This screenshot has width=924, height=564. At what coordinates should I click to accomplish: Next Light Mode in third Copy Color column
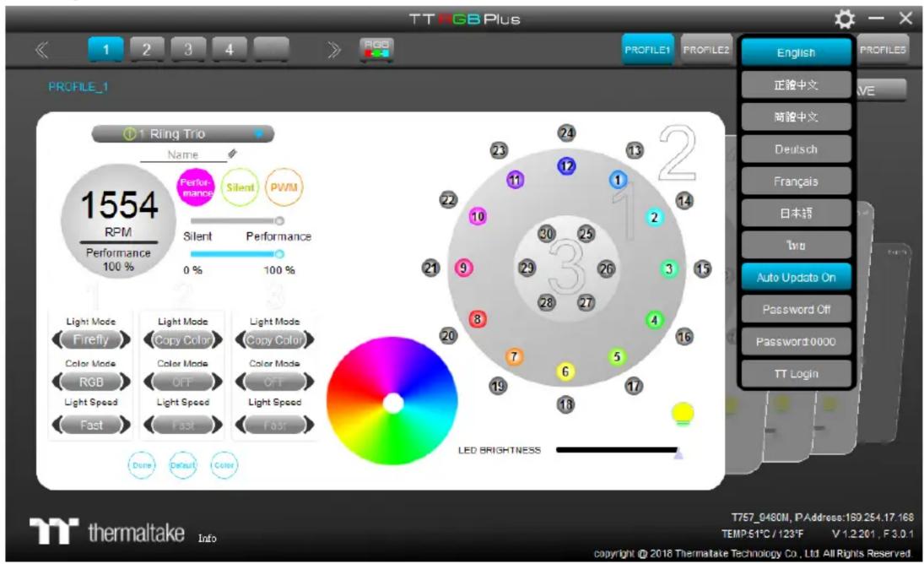(x=308, y=340)
